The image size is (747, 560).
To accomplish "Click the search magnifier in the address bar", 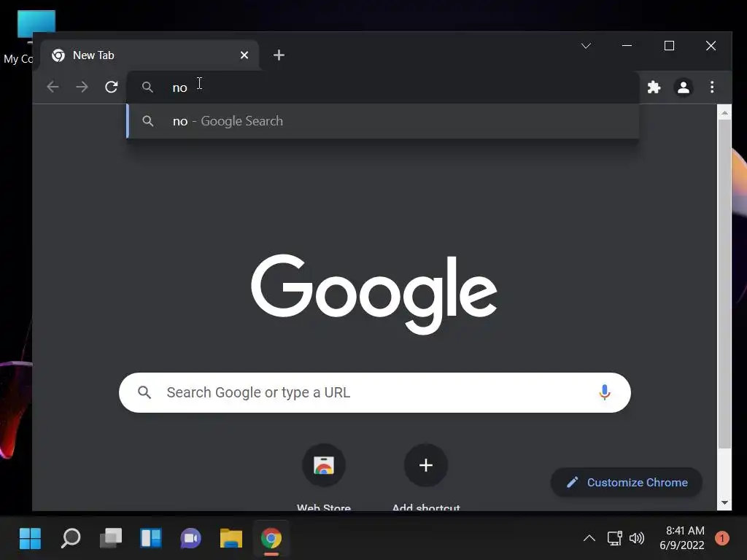I will [x=147, y=87].
